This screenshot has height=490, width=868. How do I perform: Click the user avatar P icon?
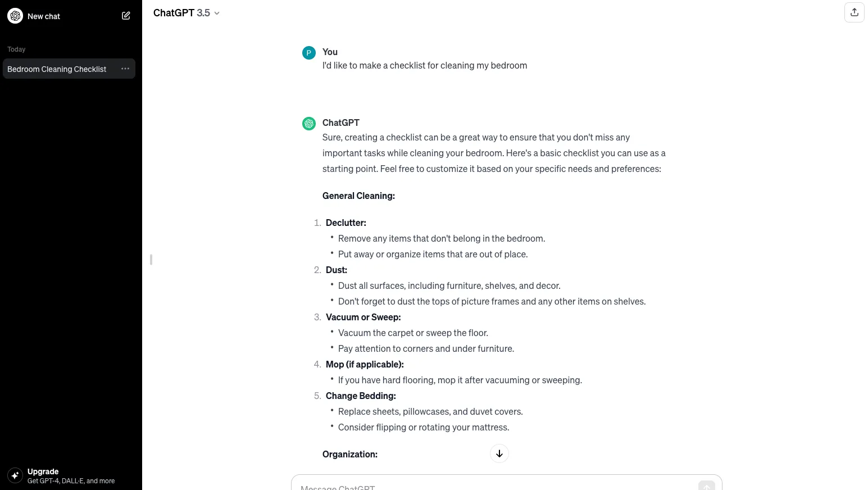(x=309, y=53)
